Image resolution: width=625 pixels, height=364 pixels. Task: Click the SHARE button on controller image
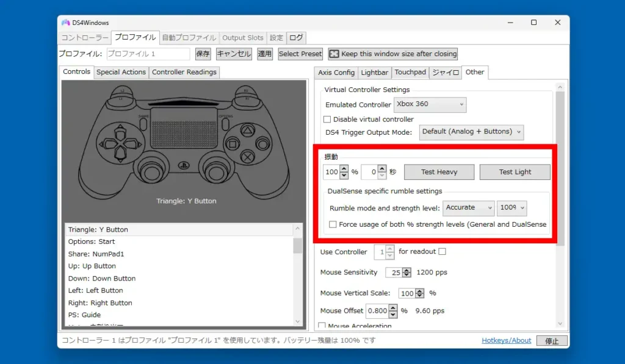(143, 123)
